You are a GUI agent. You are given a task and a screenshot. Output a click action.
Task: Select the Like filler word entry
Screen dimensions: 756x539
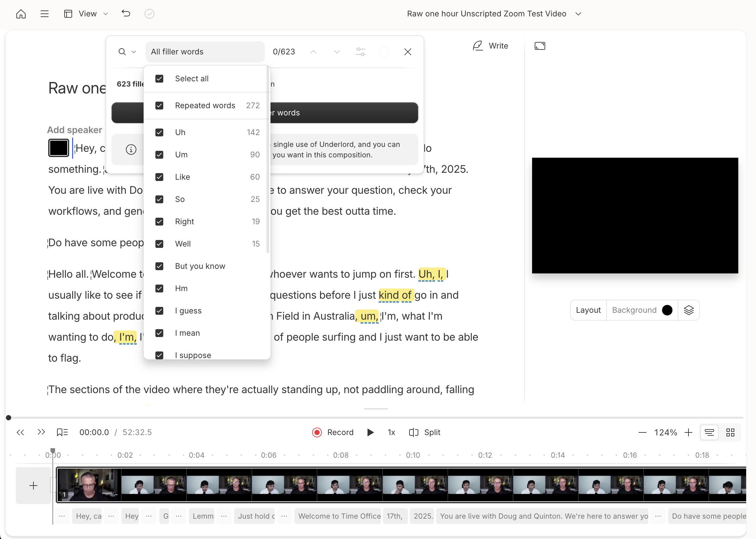(183, 177)
